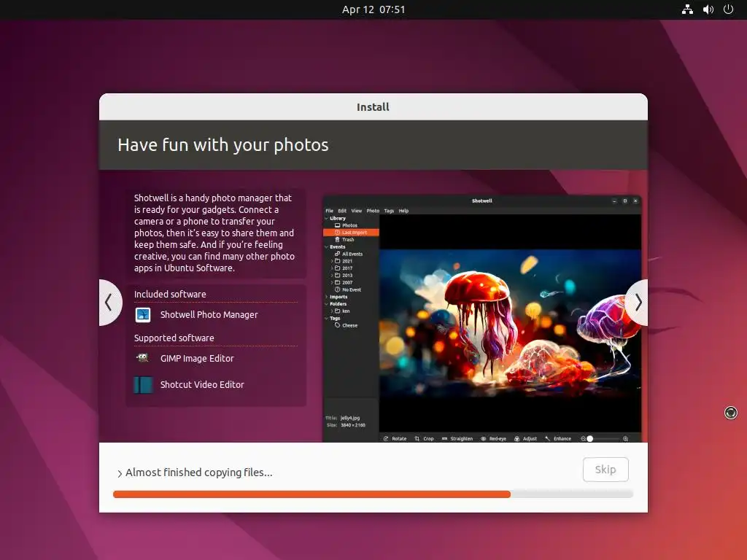Screen dimensions: 747x560
Task: Click the round accessibility icon on the right edge
Action: (x=731, y=413)
